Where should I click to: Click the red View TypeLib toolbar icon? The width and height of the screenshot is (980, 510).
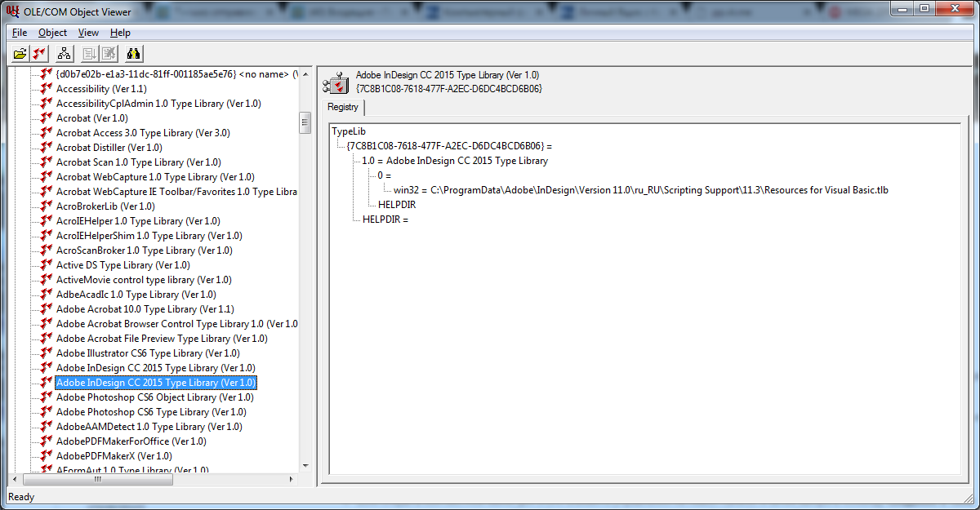click(39, 54)
